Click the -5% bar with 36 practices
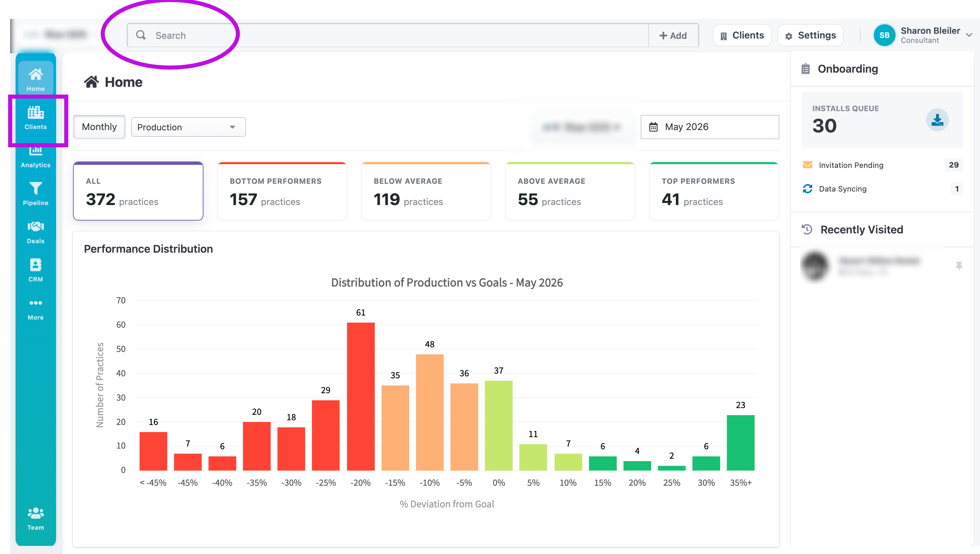The width and height of the screenshot is (980, 554). point(464,427)
